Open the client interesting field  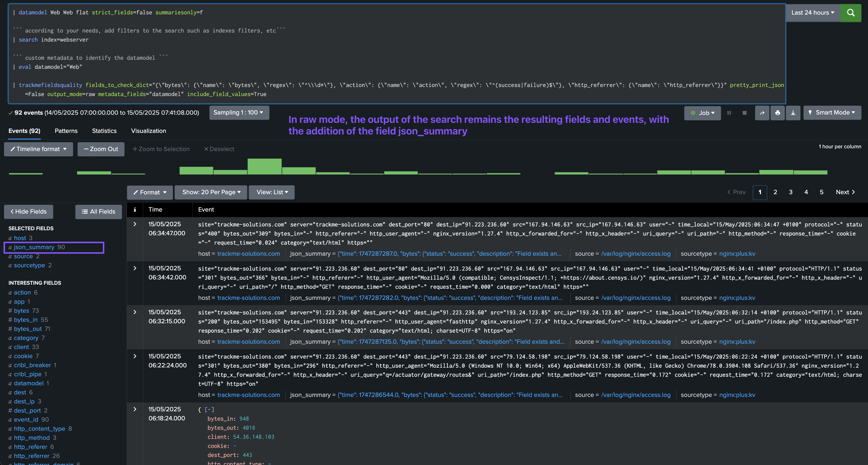[21, 347]
